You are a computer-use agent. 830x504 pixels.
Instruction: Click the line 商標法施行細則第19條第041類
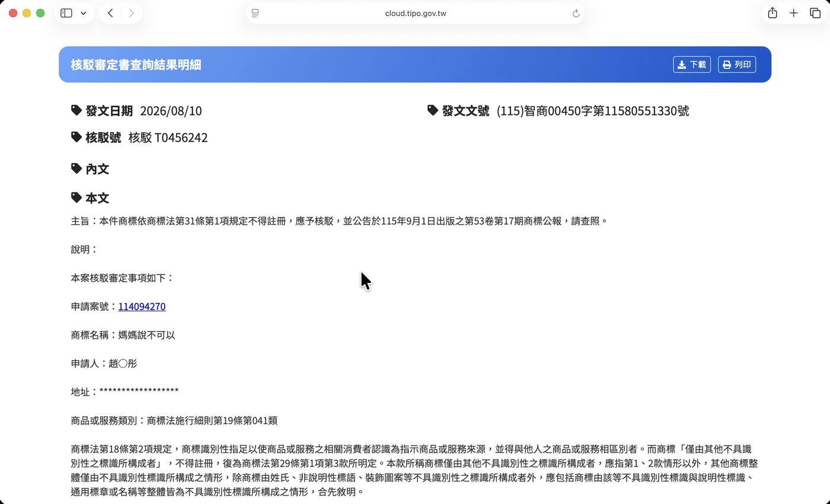(212, 420)
